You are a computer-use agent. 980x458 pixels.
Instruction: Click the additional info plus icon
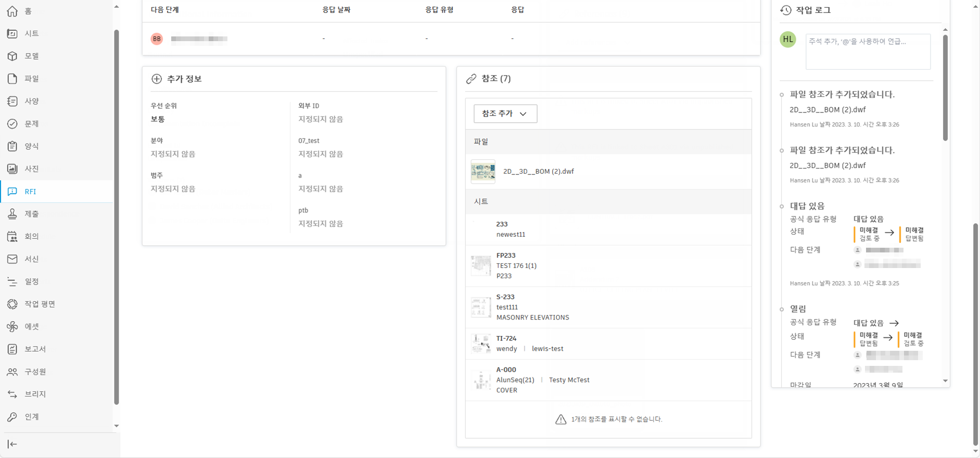pyautogui.click(x=157, y=79)
